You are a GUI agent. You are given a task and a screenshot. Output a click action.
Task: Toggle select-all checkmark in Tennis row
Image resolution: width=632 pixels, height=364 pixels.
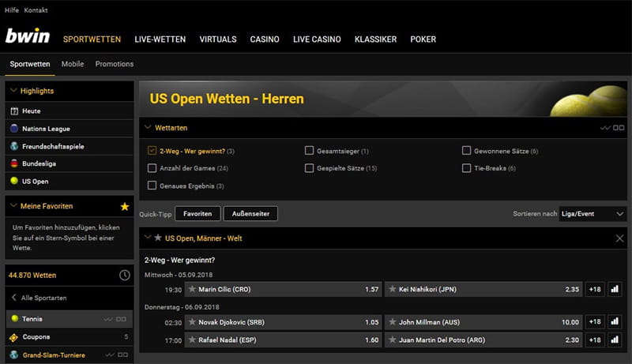(108, 319)
